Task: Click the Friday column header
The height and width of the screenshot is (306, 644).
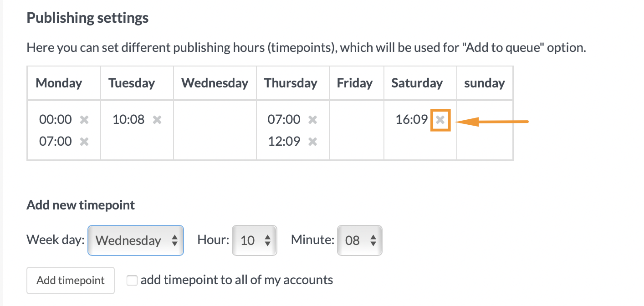Action: [355, 83]
